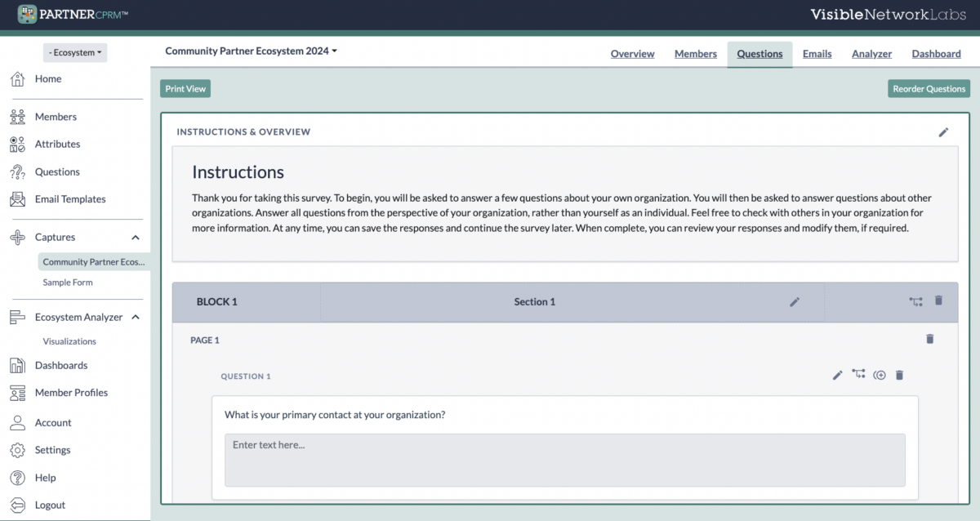Open Question 1 branching logic icon

858,374
